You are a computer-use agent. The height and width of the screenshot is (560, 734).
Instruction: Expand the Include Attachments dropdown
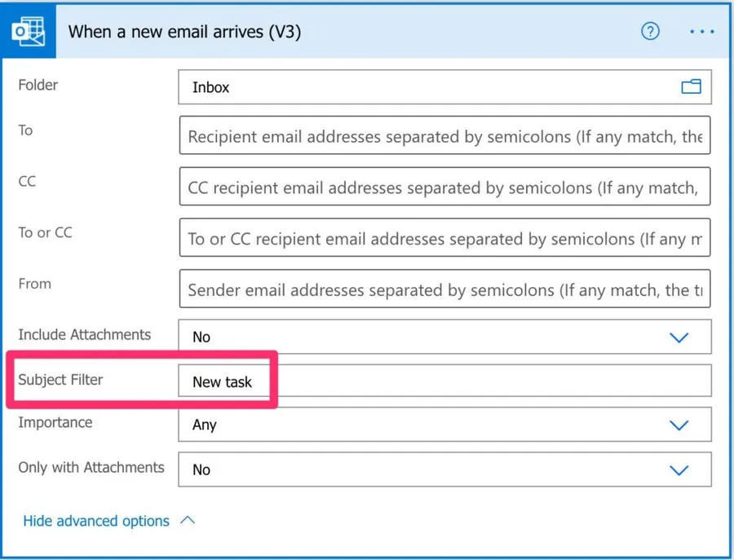[679, 337]
